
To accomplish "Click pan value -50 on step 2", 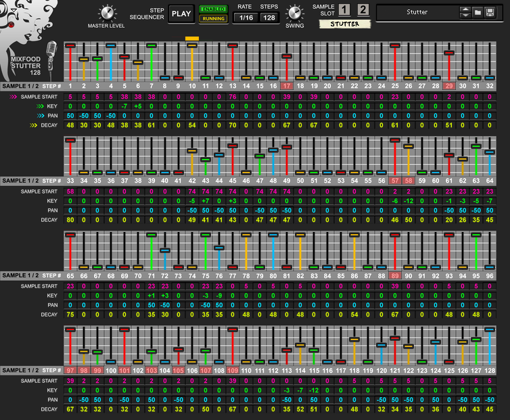I will pos(84,116).
